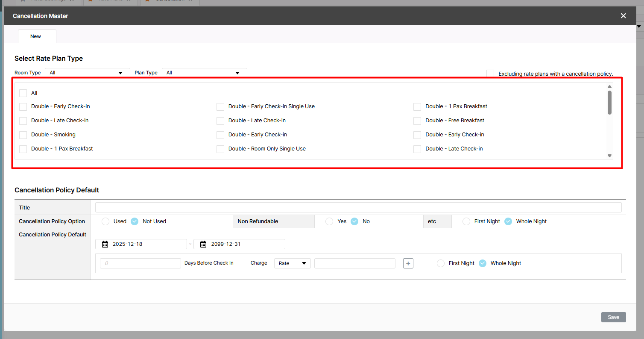The width and height of the screenshot is (644, 339).
Task: Enable excluding rate plans with cancellation policy
Action: coord(490,74)
